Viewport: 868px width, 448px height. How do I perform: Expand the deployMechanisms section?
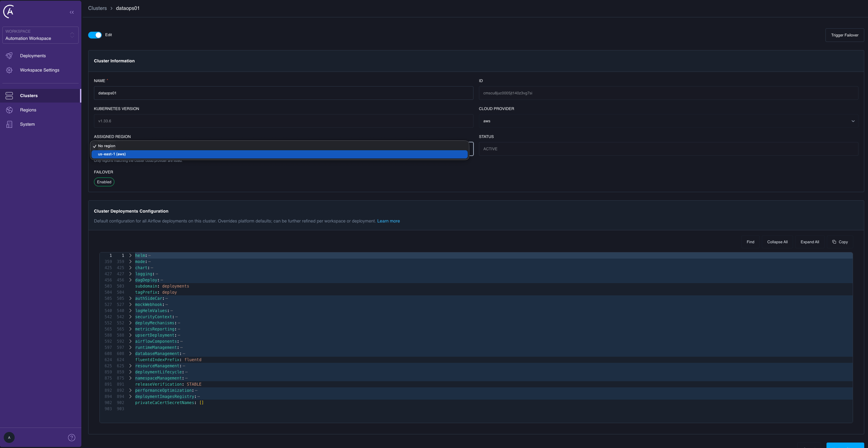(130, 323)
